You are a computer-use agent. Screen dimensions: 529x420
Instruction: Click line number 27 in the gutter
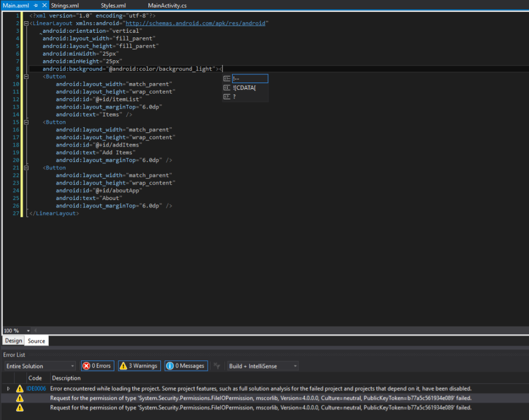click(x=16, y=213)
